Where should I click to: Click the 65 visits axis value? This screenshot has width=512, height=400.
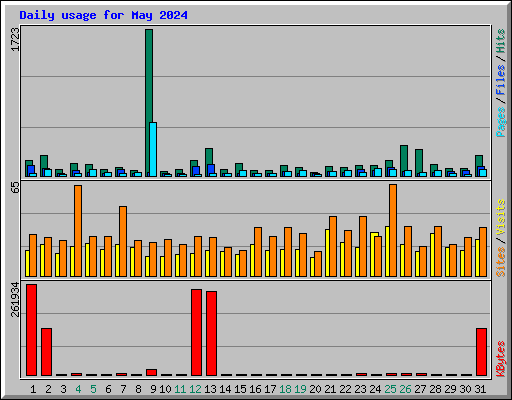15,188
